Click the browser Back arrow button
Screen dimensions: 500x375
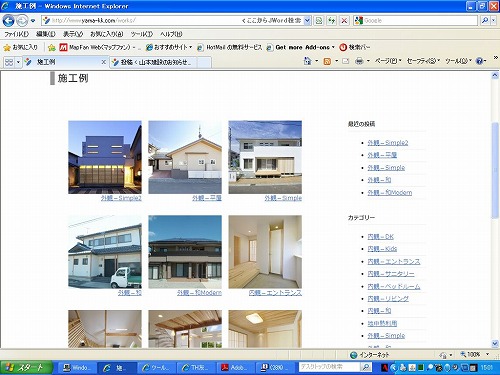(8, 21)
